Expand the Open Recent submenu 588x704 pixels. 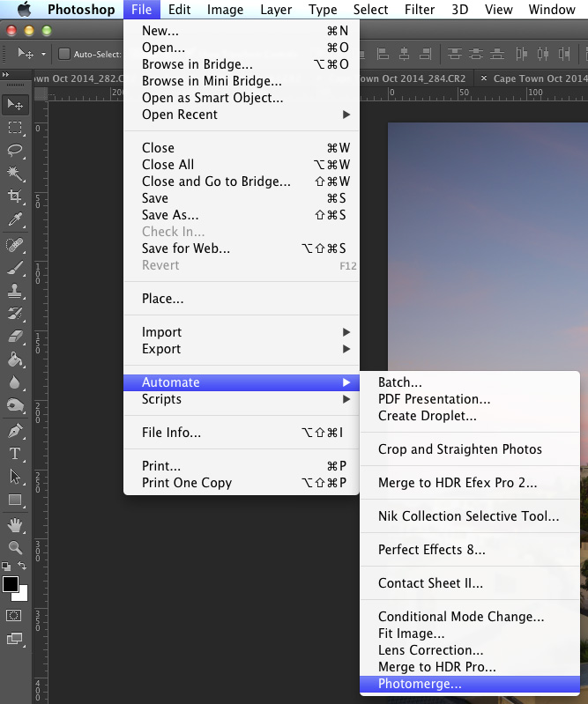[x=242, y=115]
